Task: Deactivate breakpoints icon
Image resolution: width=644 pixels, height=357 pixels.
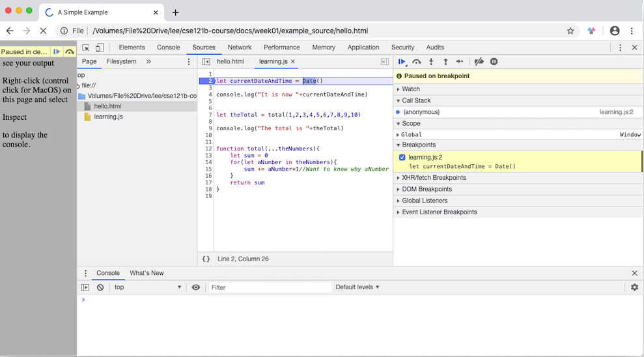Action: (479, 62)
